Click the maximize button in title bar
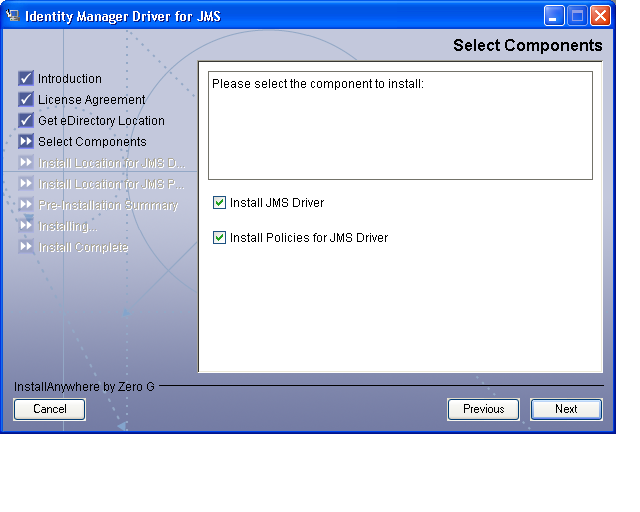This screenshot has height=512, width=640. tap(577, 16)
